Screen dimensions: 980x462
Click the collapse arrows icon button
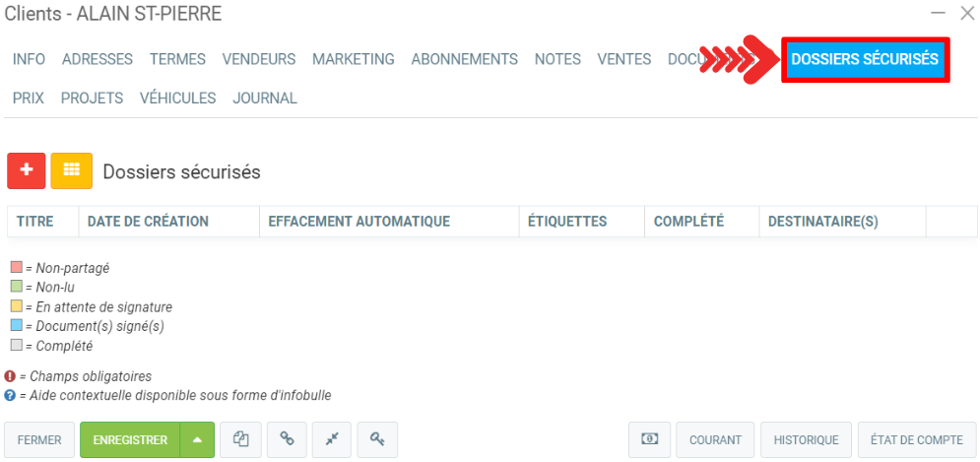click(x=332, y=439)
